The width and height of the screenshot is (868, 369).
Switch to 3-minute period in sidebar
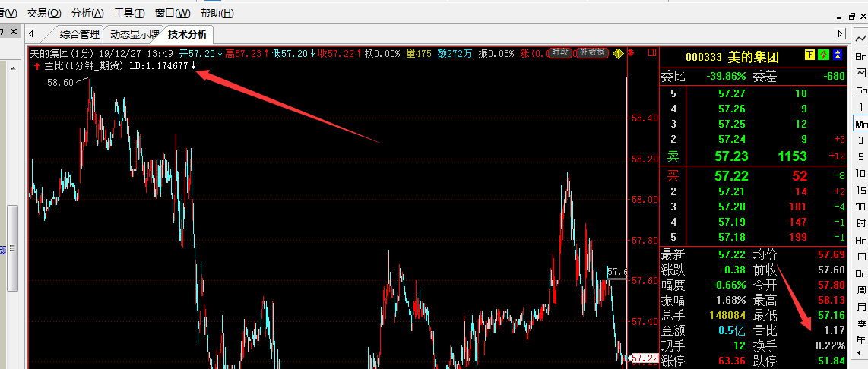pyautogui.click(x=861, y=140)
